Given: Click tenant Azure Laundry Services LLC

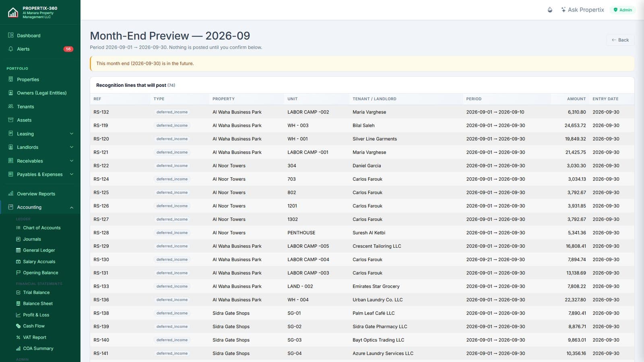Looking at the screenshot, I should click(x=383, y=354).
